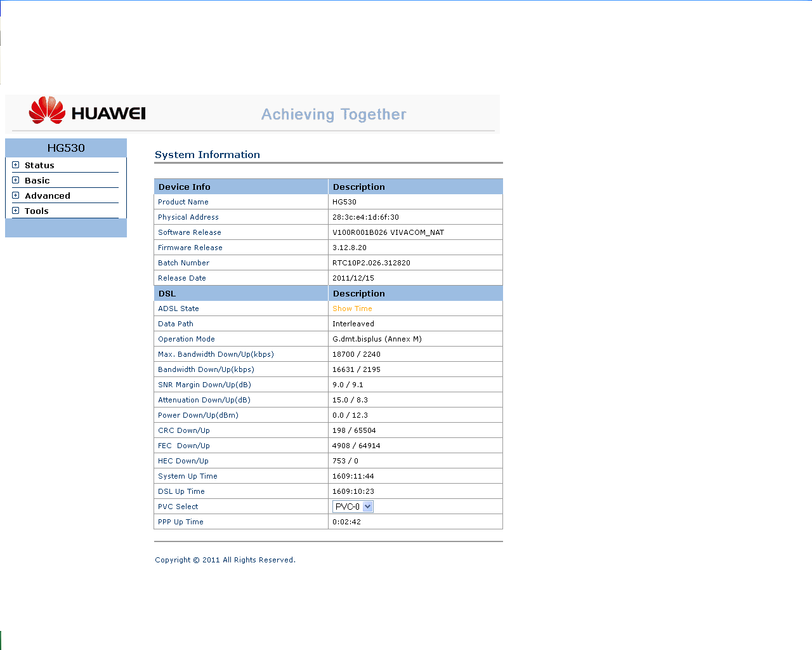This screenshot has width=812, height=650.
Task: Select release date 2011/12/15
Action: pos(353,278)
